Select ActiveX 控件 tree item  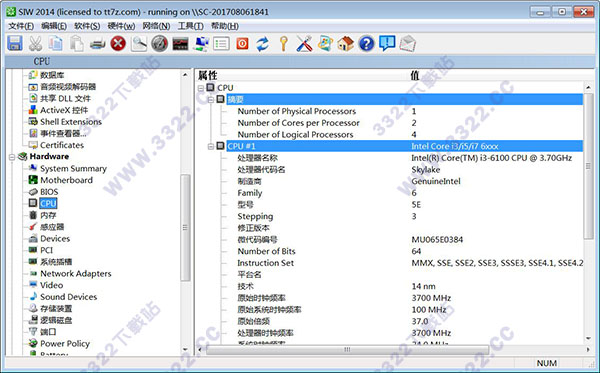(x=64, y=110)
